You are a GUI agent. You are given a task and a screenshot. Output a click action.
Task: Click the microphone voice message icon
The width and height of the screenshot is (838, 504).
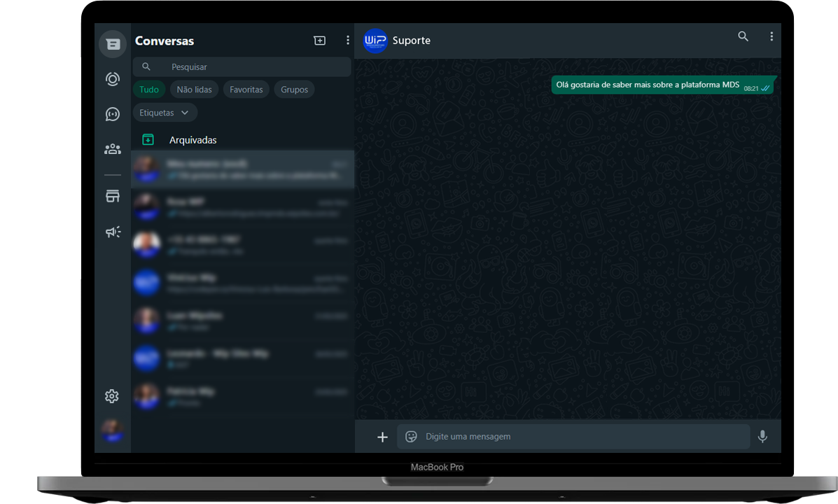(762, 437)
